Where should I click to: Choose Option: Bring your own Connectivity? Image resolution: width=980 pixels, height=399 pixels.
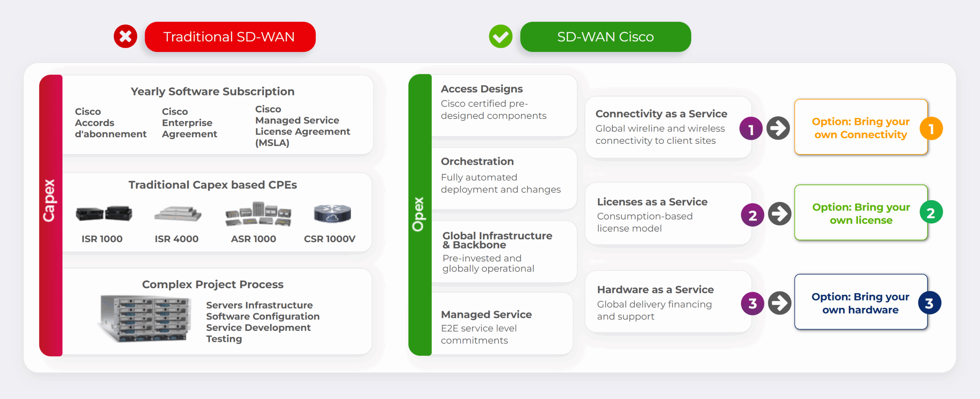click(x=860, y=128)
